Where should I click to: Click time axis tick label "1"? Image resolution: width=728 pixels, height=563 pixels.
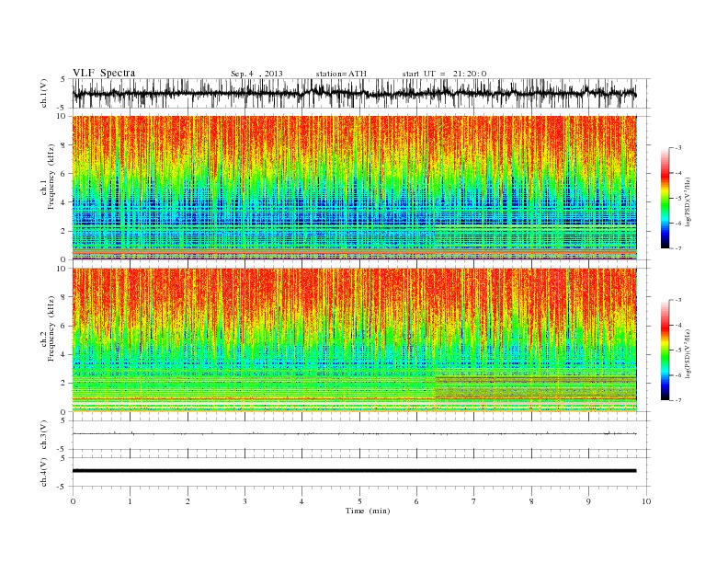(x=131, y=501)
